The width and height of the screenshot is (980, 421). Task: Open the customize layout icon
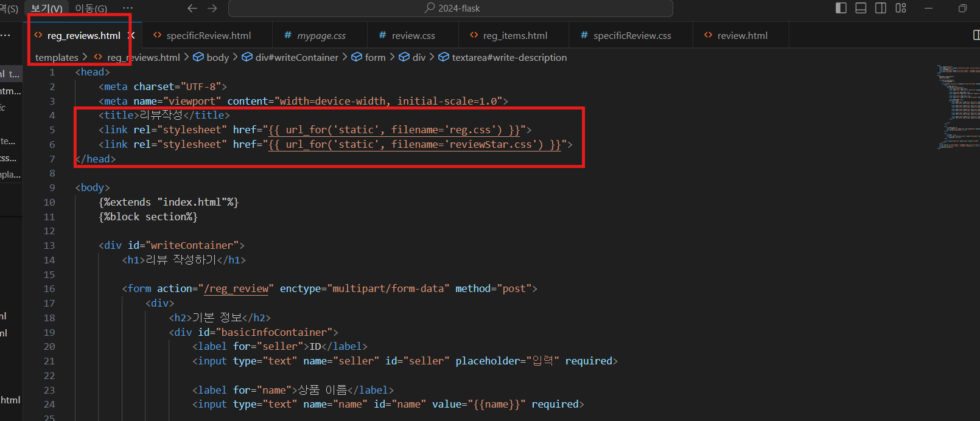[x=901, y=8]
